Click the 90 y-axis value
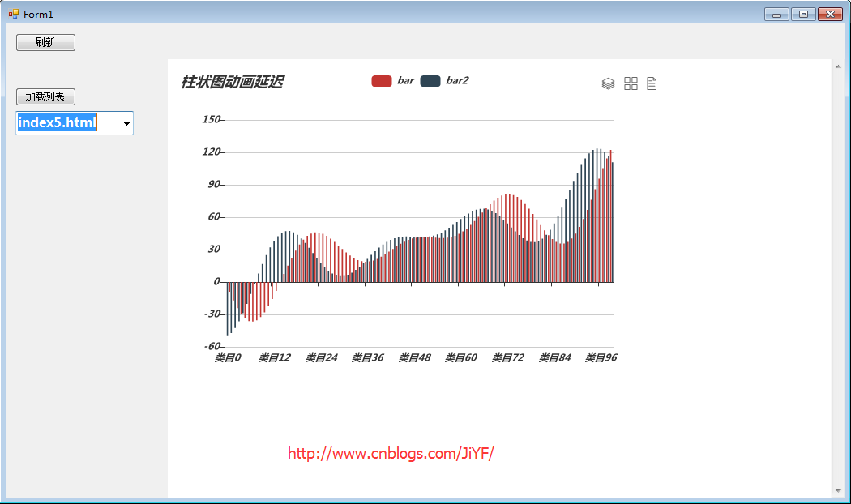The image size is (851, 504). pos(215,185)
